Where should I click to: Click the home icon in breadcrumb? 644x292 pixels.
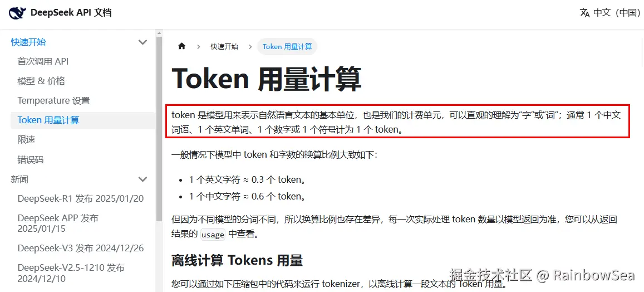pos(182,46)
